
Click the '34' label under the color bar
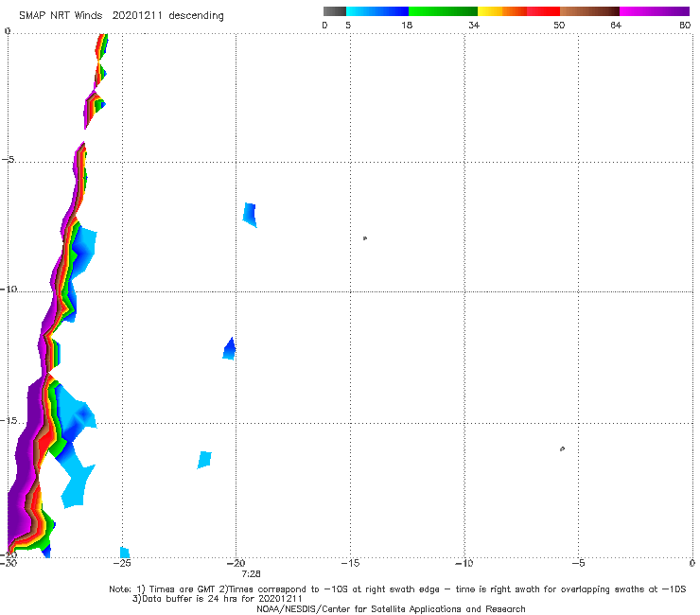click(x=474, y=25)
